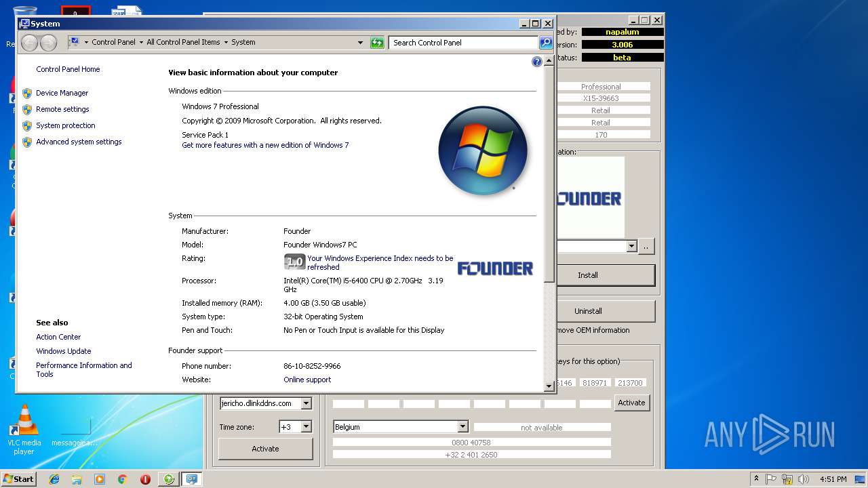Click the green refresh icon beside address bar
The image size is (868, 488).
377,43
